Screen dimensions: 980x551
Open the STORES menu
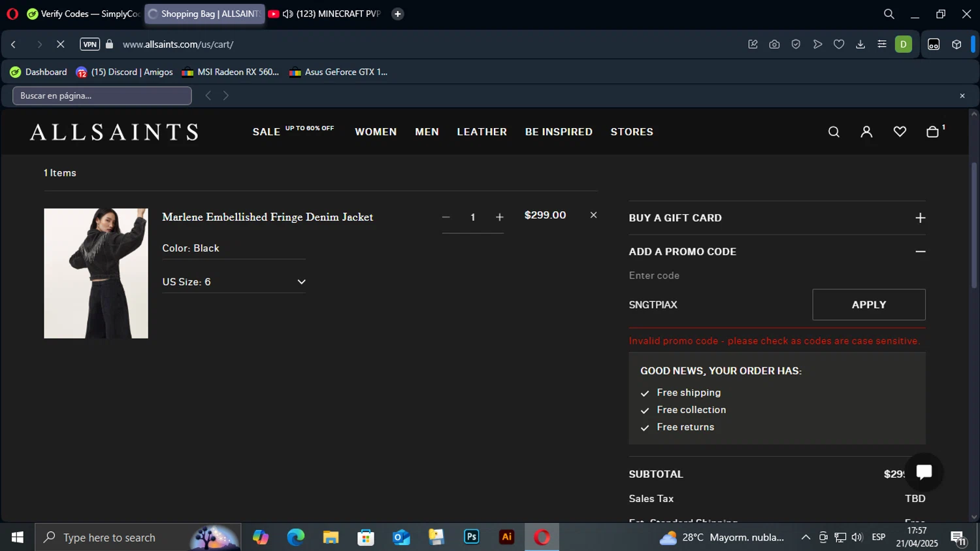coord(632,132)
